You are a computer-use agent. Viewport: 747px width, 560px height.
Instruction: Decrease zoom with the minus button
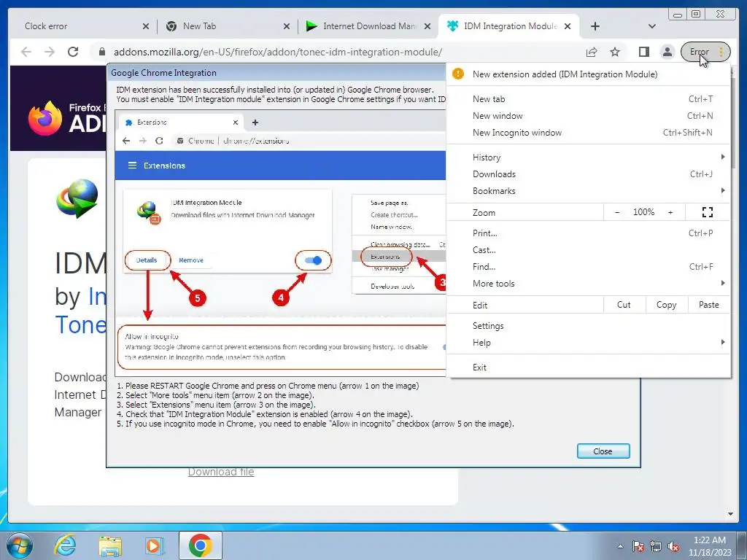[x=617, y=212]
